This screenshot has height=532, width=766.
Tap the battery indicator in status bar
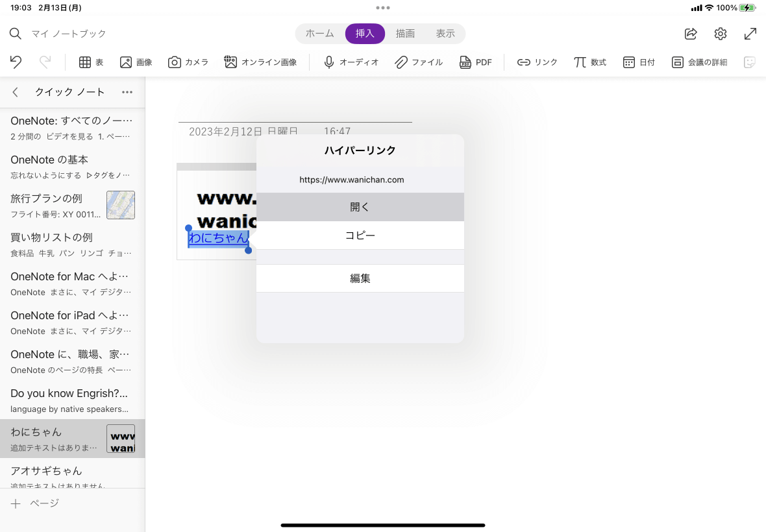pyautogui.click(x=747, y=8)
